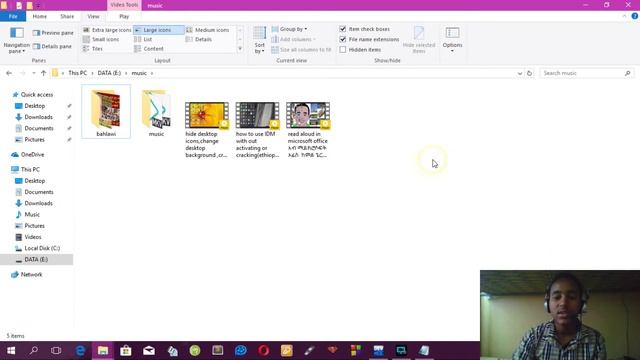This screenshot has height=360, width=640.
Task: Select Small icons layout
Action: click(101, 39)
